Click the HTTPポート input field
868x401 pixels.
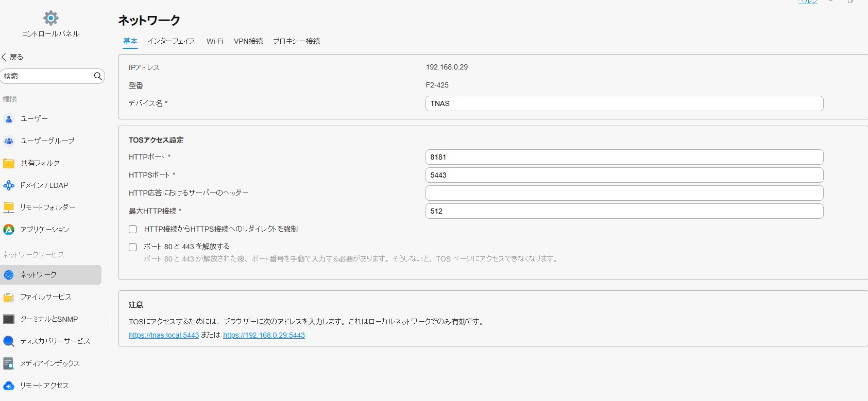coord(624,157)
